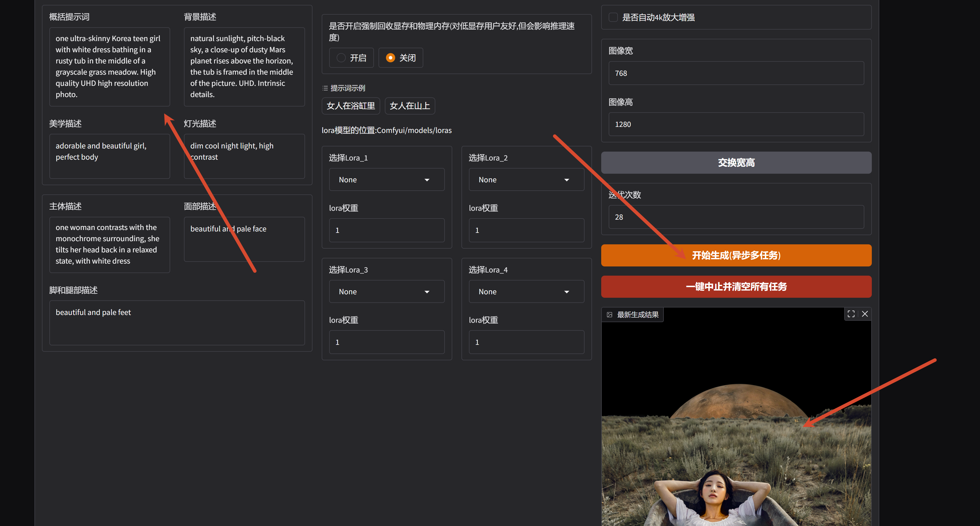Expand the 选择Lora_2 dropdown
The image size is (980, 526).
pos(526,180)
